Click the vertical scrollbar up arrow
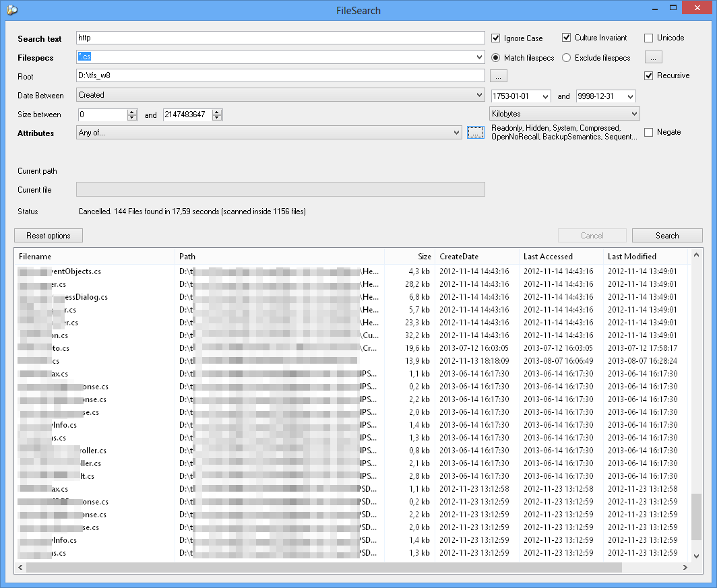Image resolution: width=717 pixels, height=588 pixels. coord(696,255)
